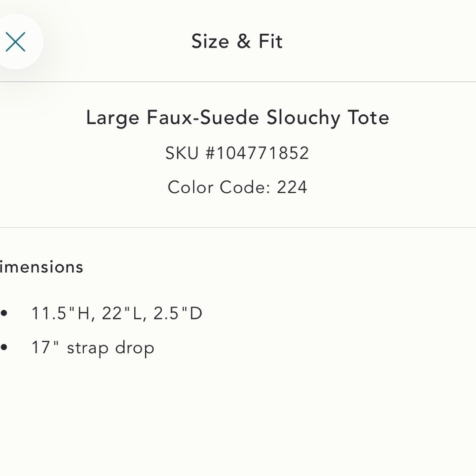This screenshot has height=476, width=476.
Task: Click the ampersand in Size & Fit
Action: coord(244,41)
